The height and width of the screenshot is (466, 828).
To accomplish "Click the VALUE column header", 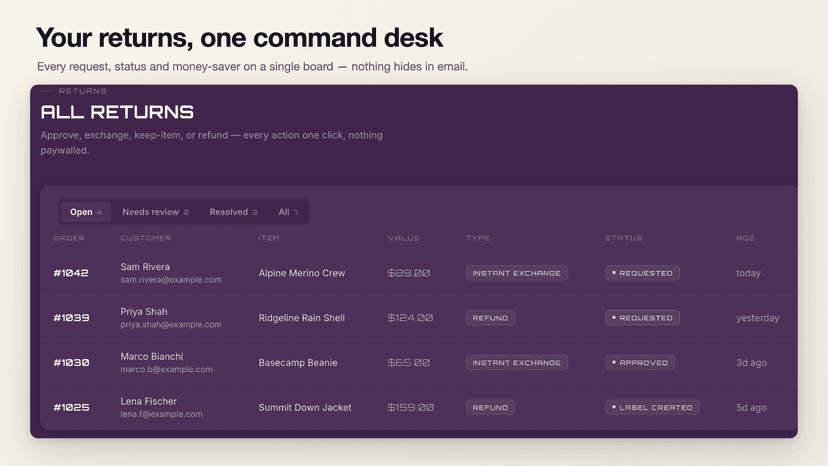I will pyautogui.click(x=403, y=238).
